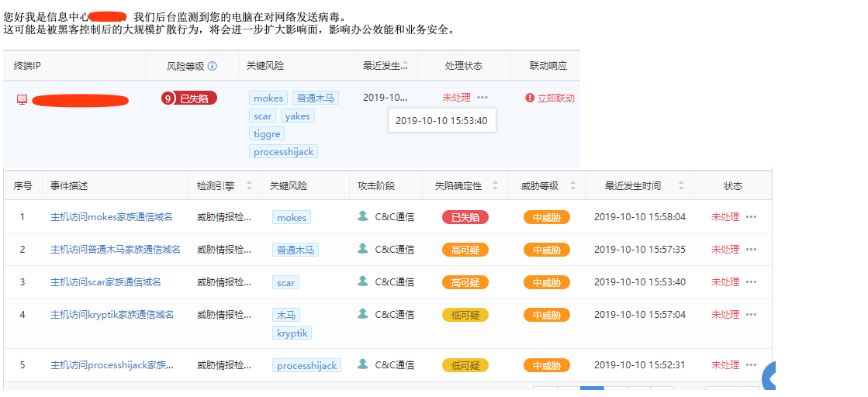Viewport: 868px width, 397px height.
Task: Click the kryptik tag in row 4
Action: [292, 333]
